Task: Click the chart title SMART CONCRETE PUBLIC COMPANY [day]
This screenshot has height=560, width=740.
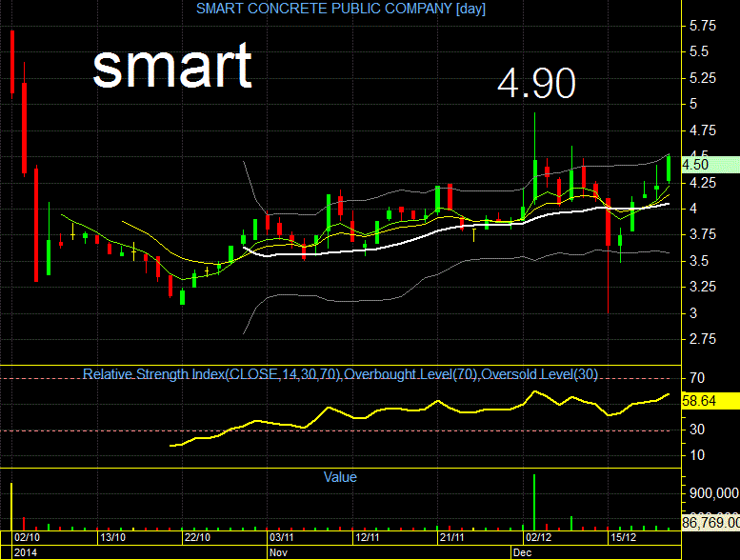Action: (341, 9)
